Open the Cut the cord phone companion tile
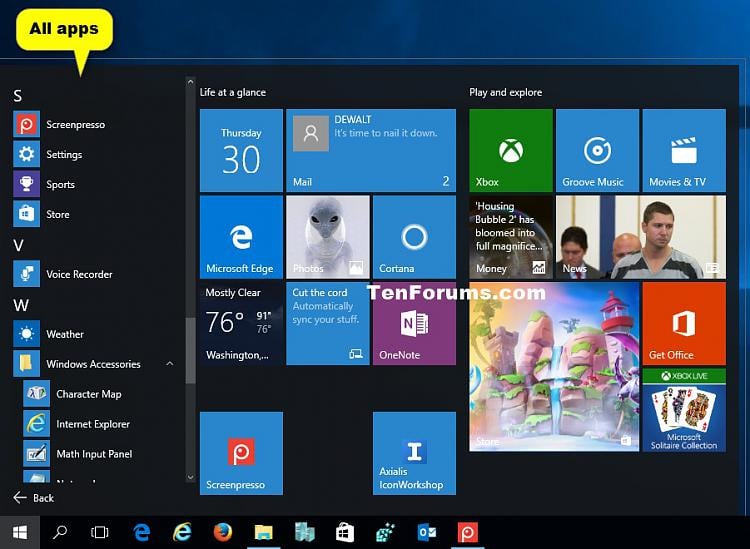750x549 pixels. click(x=328, y=323)
